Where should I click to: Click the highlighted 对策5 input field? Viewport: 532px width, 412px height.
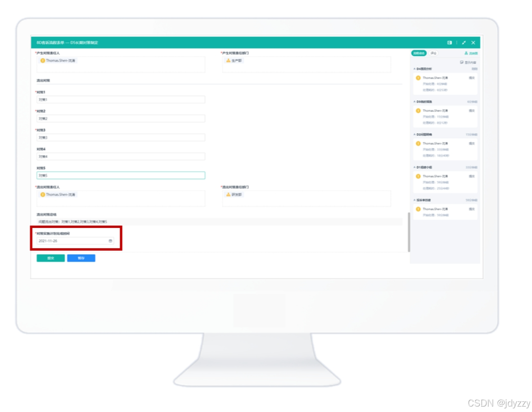pyautogui.click(x=121, y=175)
